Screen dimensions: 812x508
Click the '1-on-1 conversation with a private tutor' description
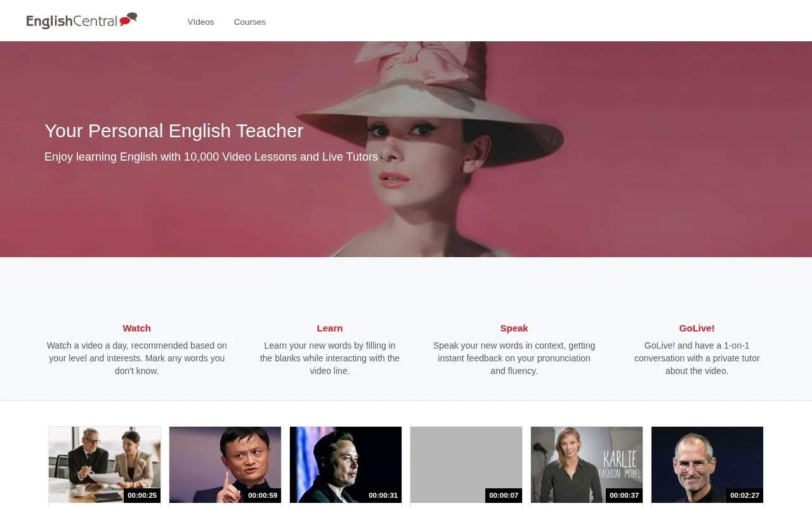(697, 358)
